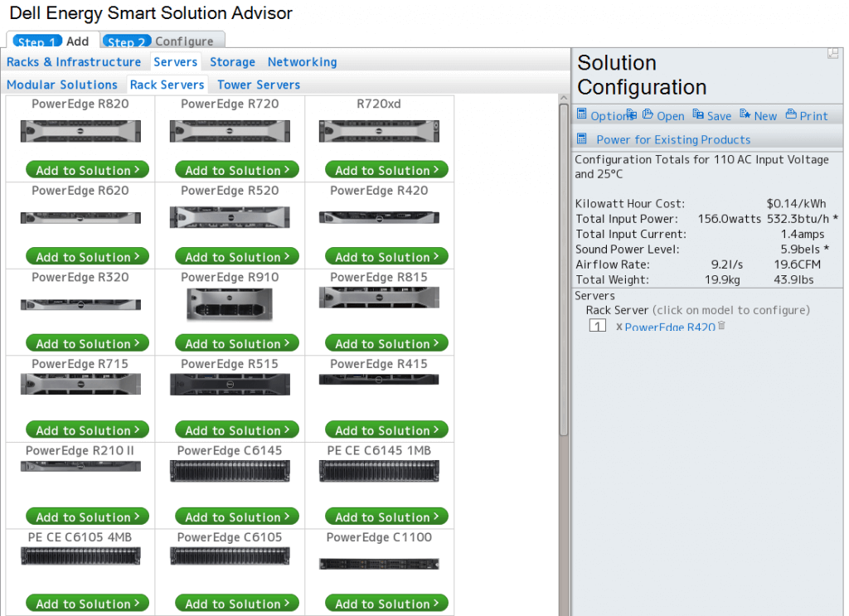
Task: Go to the Step 2 Configure tab
Action: (x=163, y=41)
